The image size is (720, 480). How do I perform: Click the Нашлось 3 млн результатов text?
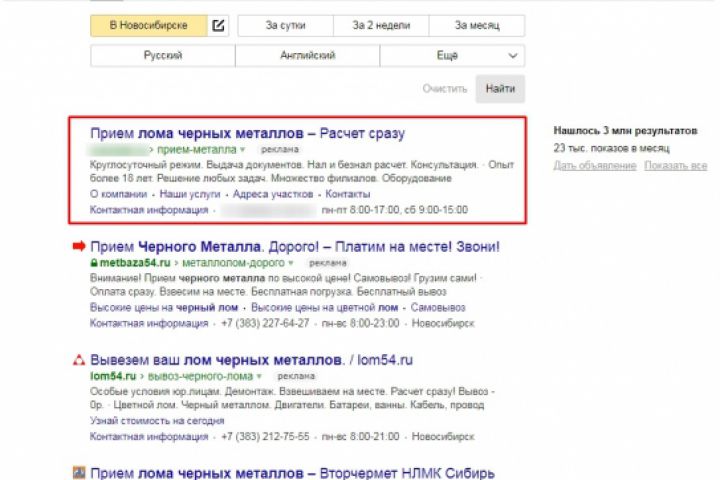[625, 131]
